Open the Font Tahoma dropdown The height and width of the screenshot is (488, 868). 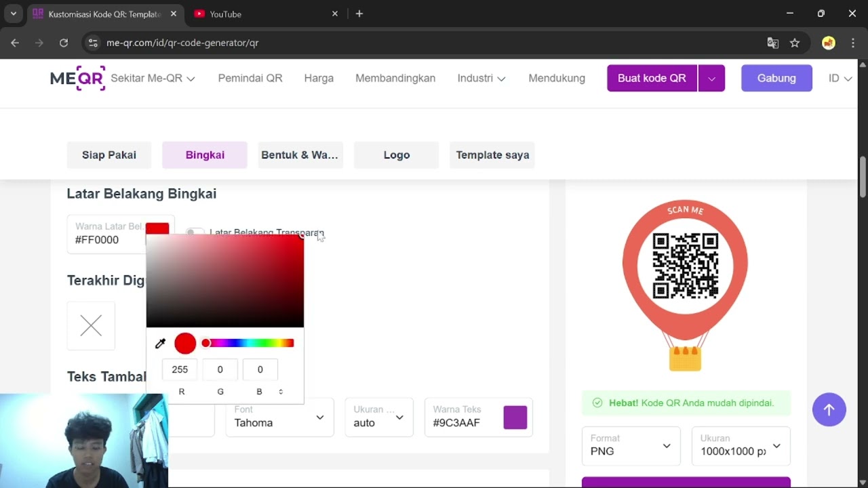279,417
